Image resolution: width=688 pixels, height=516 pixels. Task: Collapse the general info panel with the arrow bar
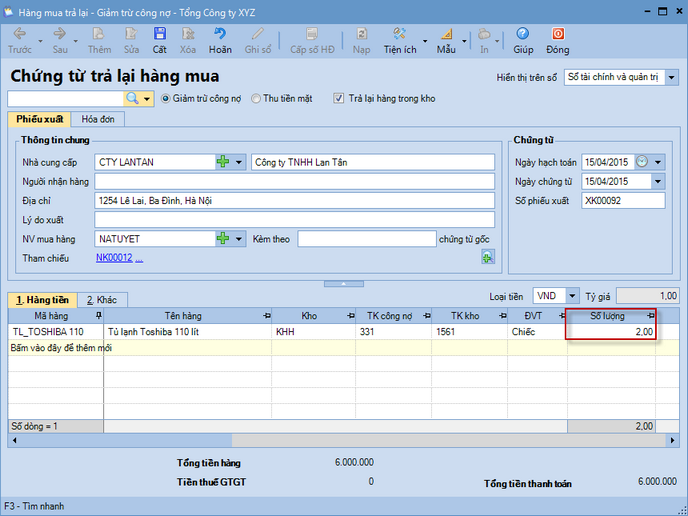(x=344, y=284)
